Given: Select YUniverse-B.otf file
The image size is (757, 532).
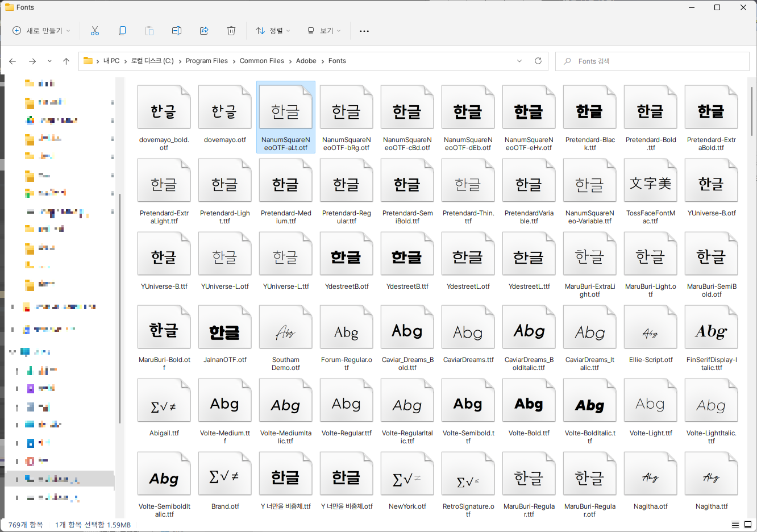Looking at the screenshot, I should pyautogui.click(x=711, y=186).
